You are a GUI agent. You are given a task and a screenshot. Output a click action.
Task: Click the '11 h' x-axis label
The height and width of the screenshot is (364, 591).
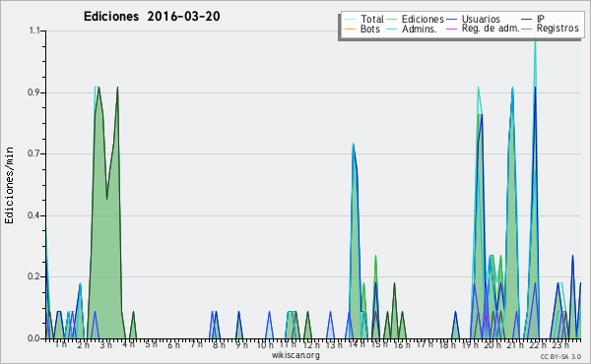tap(288, 344)
